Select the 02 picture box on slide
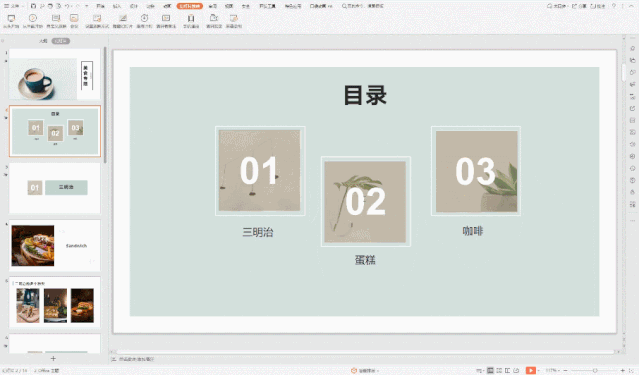Image resolution: width=639 pixels, height=375 pixels. tap(366, 201)
